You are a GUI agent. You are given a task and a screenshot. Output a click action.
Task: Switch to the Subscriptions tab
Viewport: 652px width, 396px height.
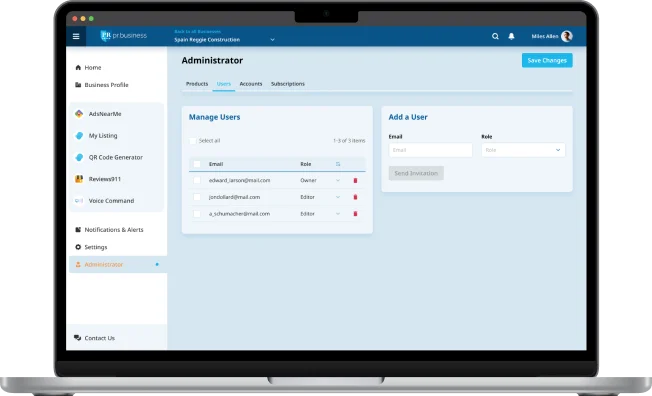click(288, 84)
